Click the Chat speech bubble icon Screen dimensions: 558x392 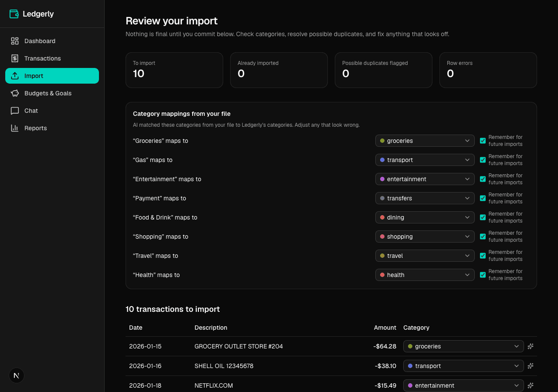click(x=15, y=111)
